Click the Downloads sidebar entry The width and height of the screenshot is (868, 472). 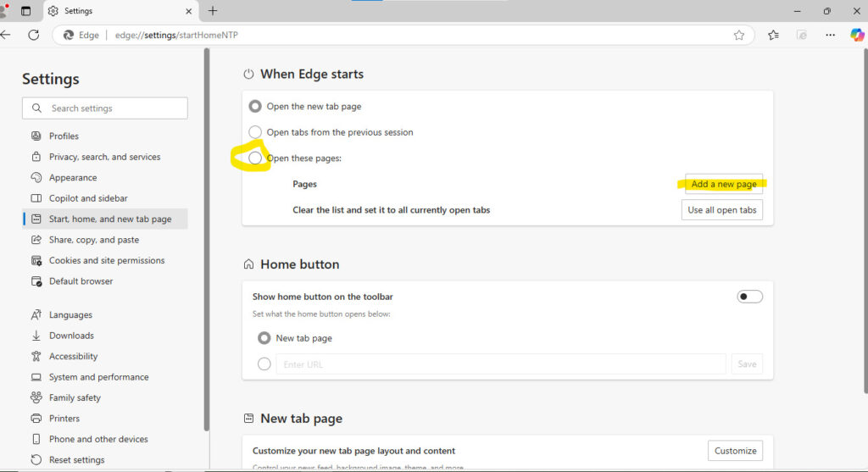pyautogui.click(x=105, y=336)
